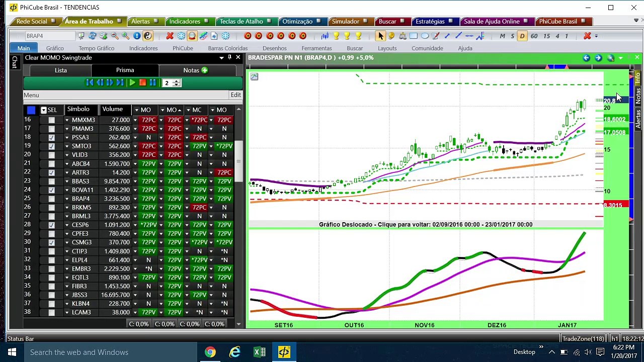
Task: Pin the Clear MOMO Swingtrade panel
Action: [x=229, y=57]
